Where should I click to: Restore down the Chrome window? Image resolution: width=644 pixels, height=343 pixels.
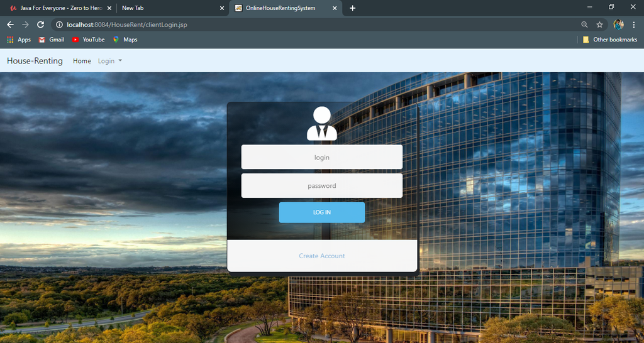611,7
